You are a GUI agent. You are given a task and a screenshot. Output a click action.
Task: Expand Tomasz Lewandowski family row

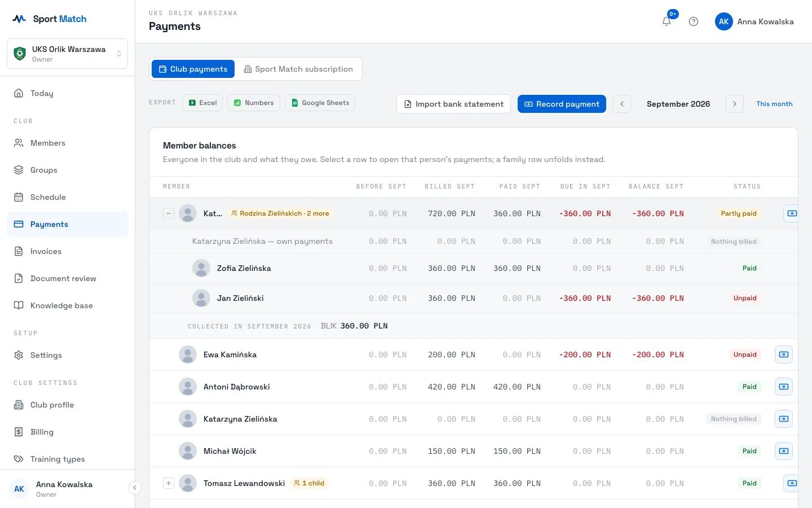pyautogui.click(x=169, y=483)
